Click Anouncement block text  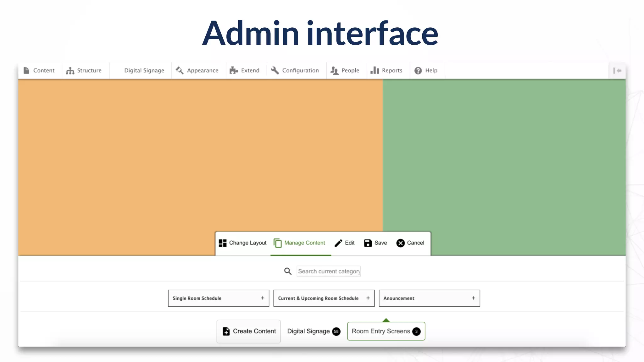399,298
